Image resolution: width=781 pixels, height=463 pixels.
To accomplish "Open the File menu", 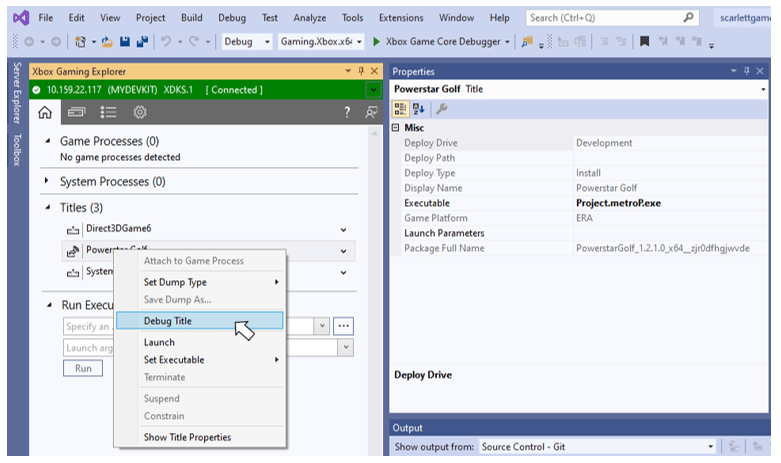I will [x=46, y=18].
